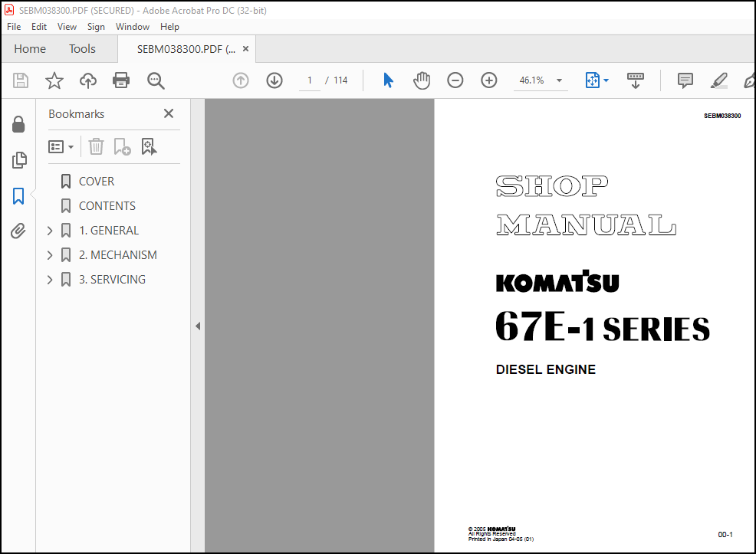Delete selected bookmark with trash icon

pos(96,146)
